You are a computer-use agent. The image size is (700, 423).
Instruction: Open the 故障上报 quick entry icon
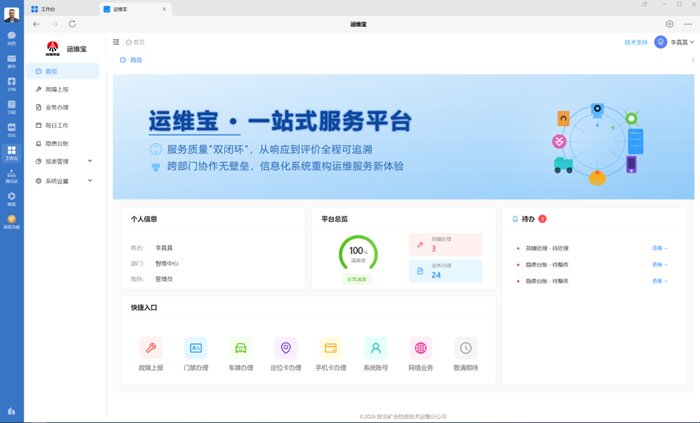(150, 348)
